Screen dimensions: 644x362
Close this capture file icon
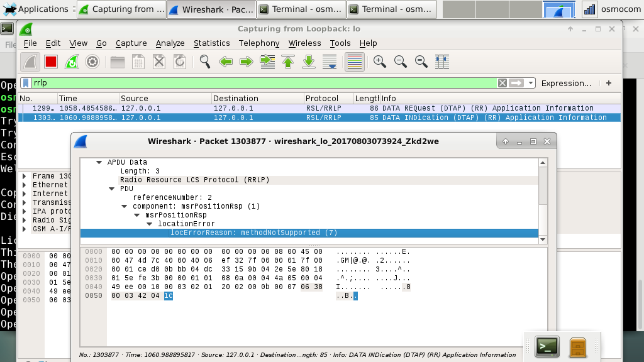pyautogui.click(x=159, y=62)
